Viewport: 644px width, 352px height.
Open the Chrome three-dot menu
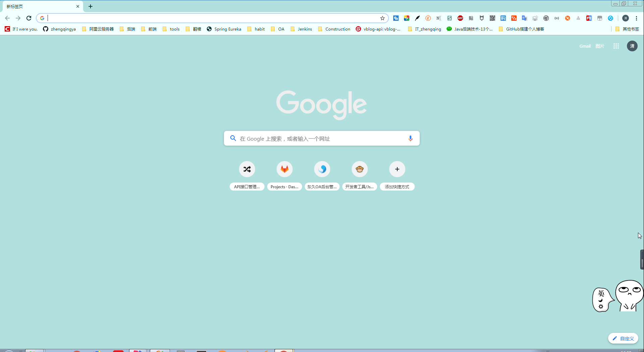(636, 18)
